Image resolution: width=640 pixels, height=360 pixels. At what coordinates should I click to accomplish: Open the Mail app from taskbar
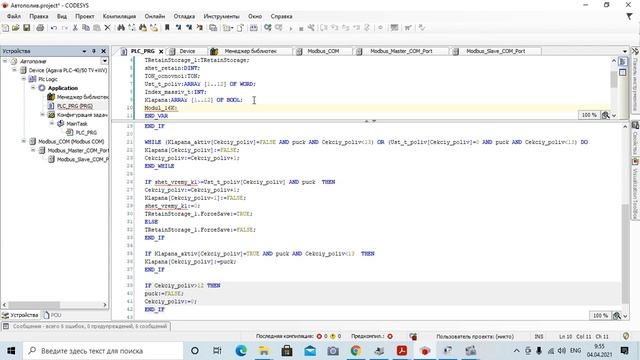coord(310,351)
